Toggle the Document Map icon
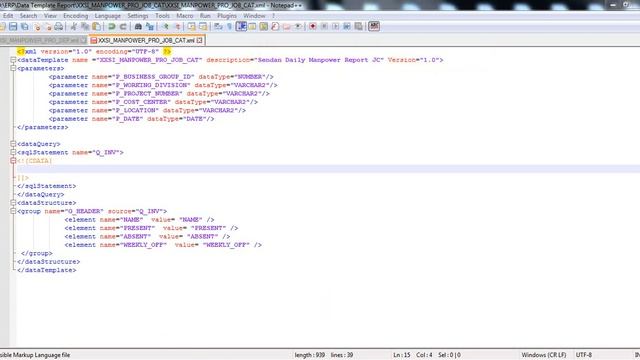640x360 pixels. 264,27
